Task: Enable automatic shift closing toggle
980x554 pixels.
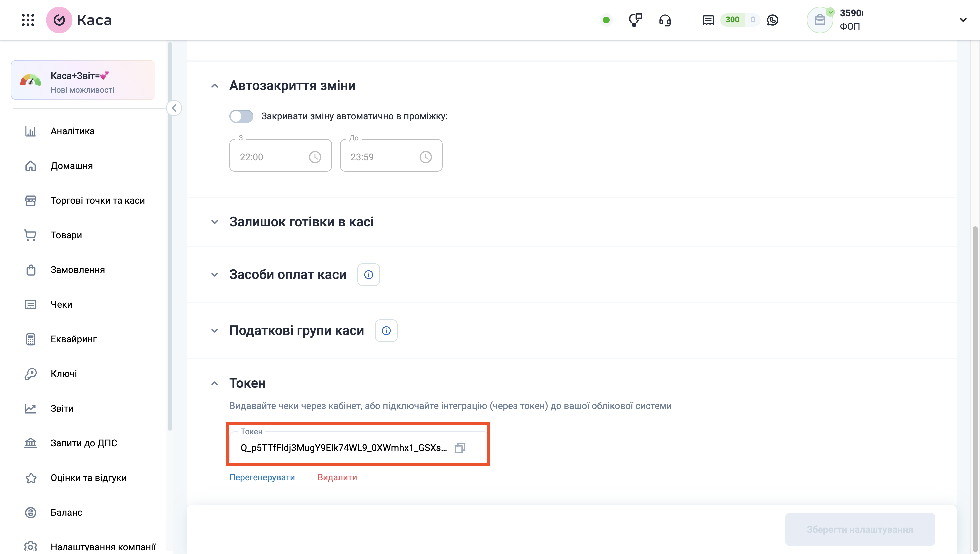Action: (x=241, y=116)
